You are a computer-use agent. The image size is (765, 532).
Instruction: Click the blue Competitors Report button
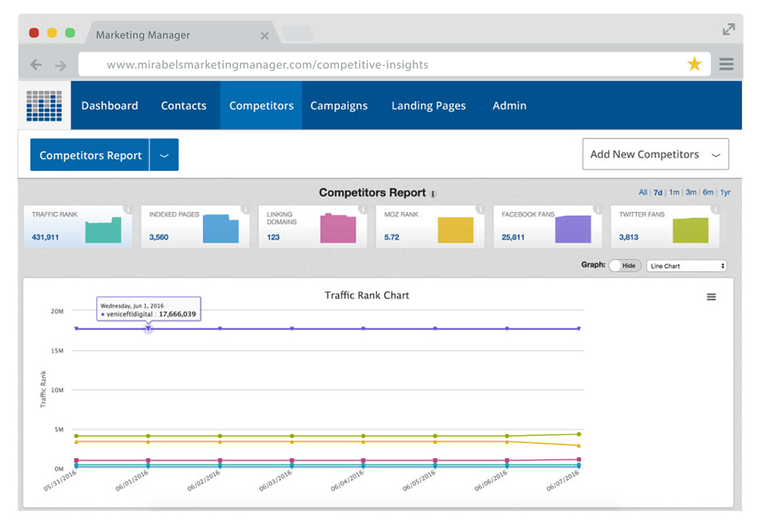coord(90,155)
